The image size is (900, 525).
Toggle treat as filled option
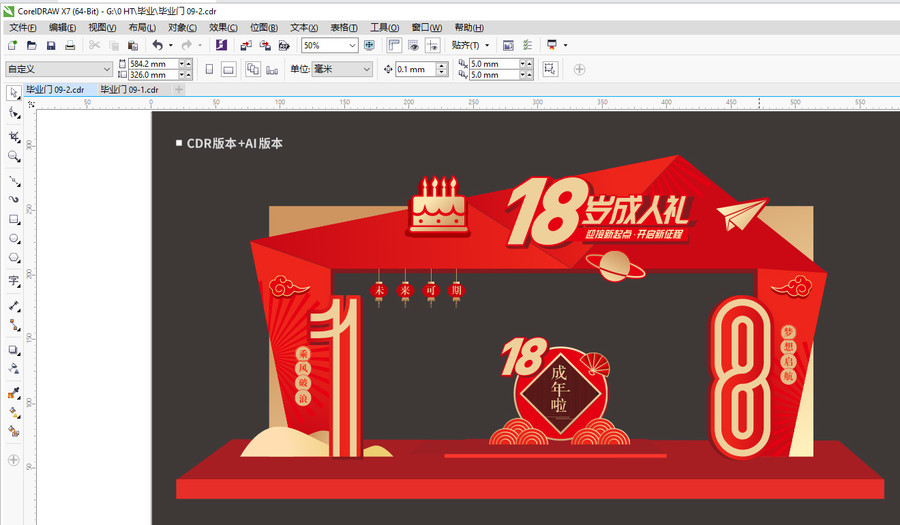click(550, 69)
